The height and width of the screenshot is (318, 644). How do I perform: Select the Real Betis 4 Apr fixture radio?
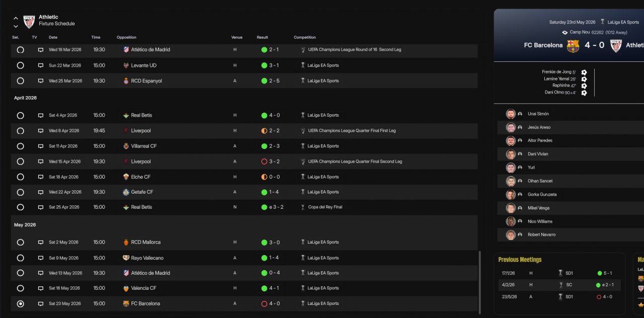(x=20, y=115)
